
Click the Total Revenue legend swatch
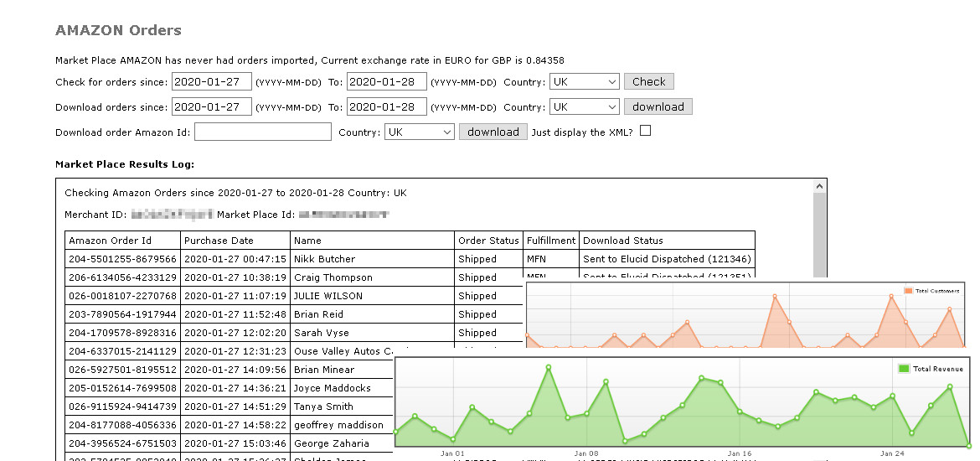(x=903, y=369)
